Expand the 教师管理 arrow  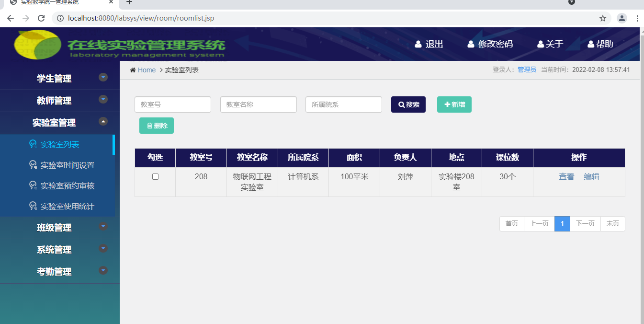point(103,99)
